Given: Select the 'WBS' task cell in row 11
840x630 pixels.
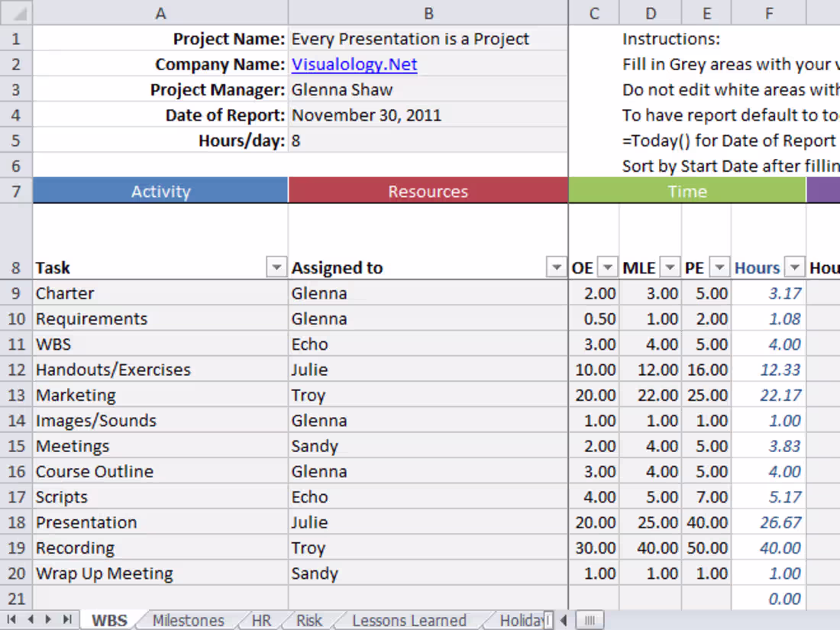Looking at the screenshot, I should click(x=160, y=344).
